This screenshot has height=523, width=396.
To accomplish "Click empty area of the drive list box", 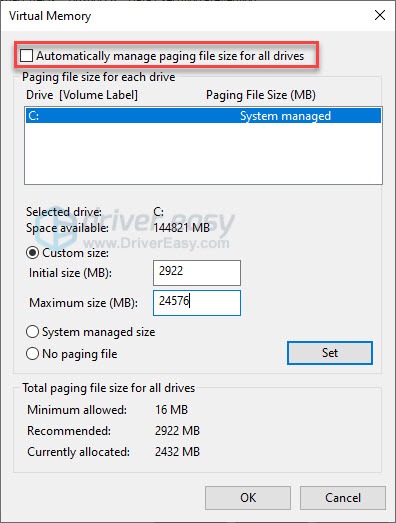I will point(203,153).
